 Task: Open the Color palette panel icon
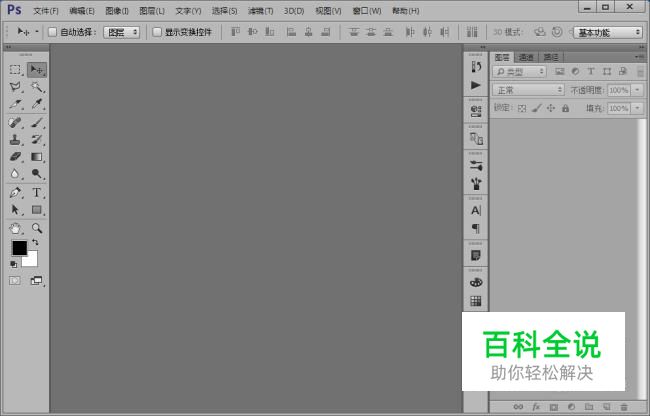coord(476,283)
